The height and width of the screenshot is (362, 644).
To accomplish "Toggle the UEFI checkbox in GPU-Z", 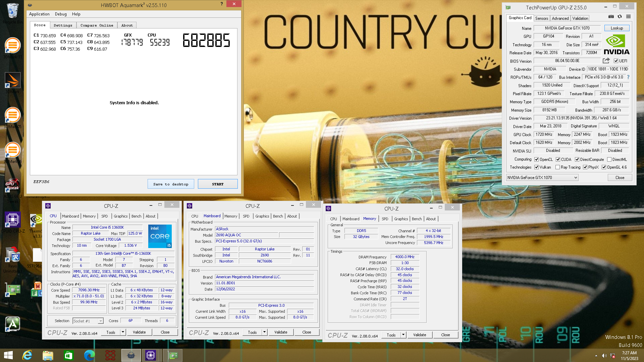I will pyautogui.click(x=616, y=61).
